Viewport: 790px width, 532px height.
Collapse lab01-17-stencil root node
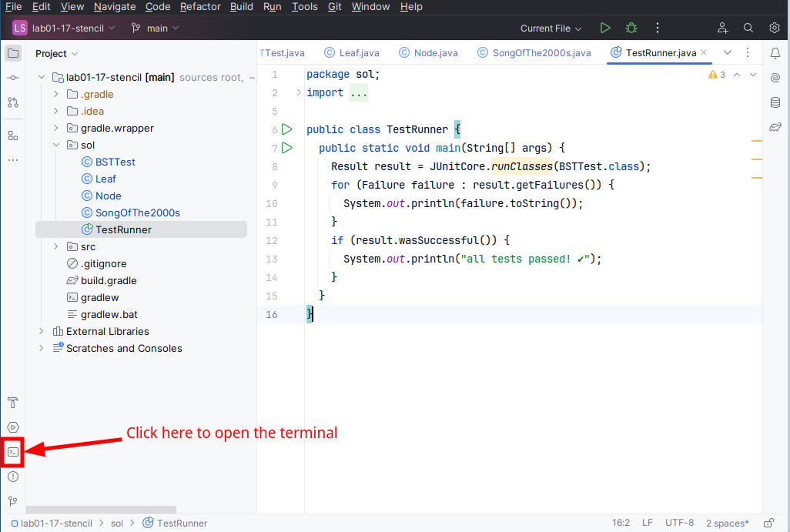tap(42, 78)
